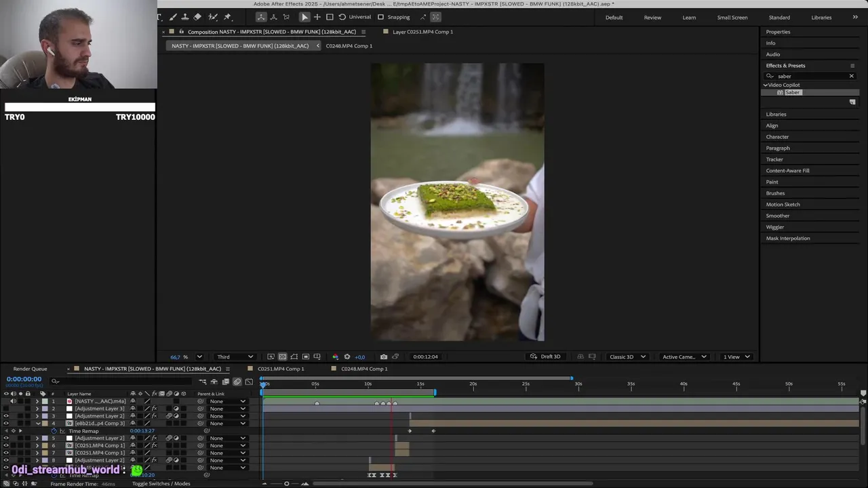Open the Graph Editor
The image size is (868, 488).
pyautogui.click(x=249, y=382)
